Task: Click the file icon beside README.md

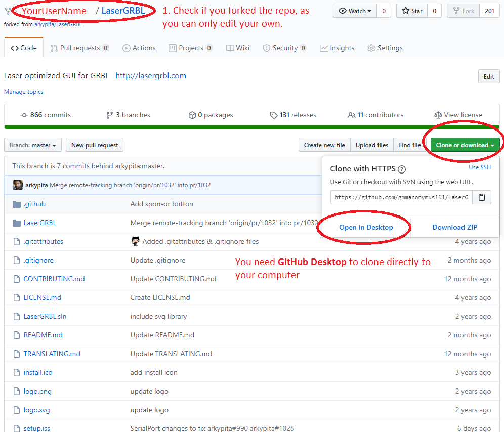Action: tap(17, 335)
